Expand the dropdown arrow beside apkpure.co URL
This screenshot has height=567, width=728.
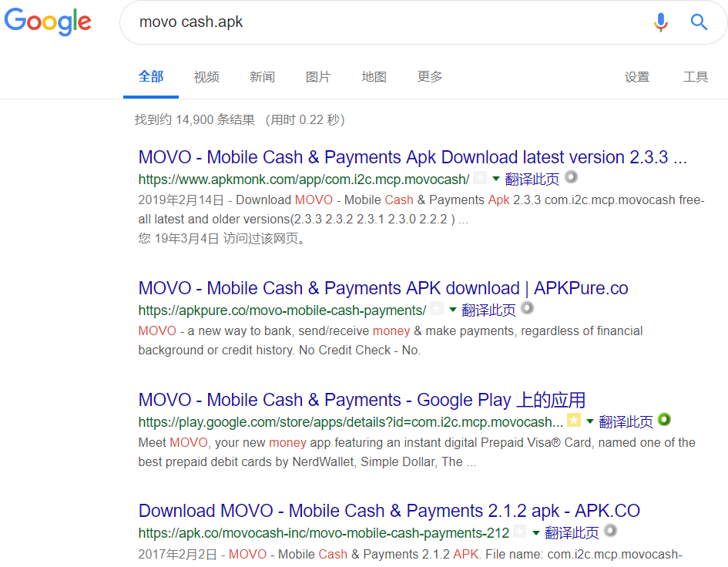(x=453, y=309)
